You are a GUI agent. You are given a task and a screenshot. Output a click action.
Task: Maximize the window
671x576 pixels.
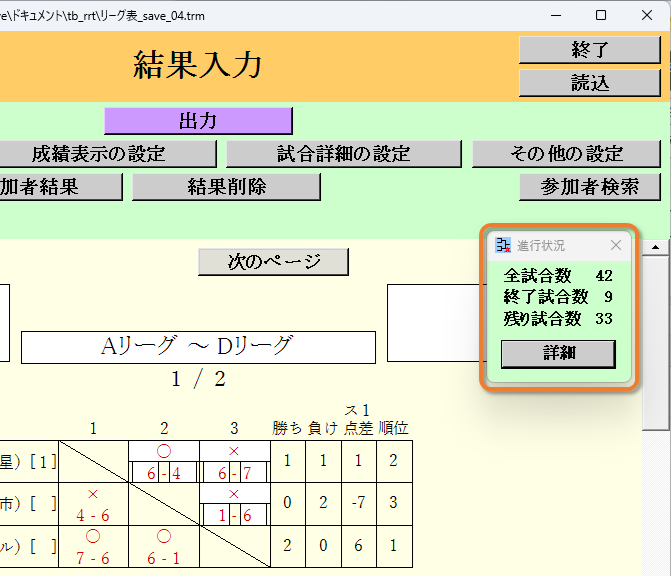pos(601,15)
